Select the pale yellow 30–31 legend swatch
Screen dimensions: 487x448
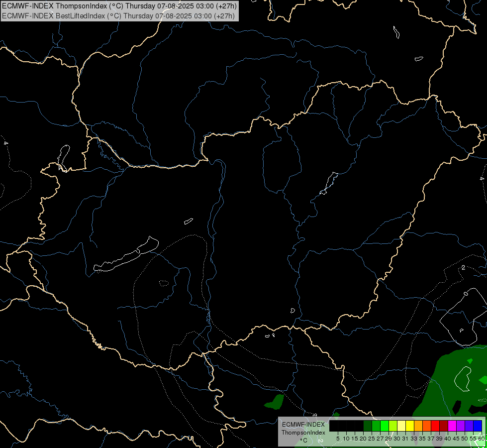[x=401, y=426]
